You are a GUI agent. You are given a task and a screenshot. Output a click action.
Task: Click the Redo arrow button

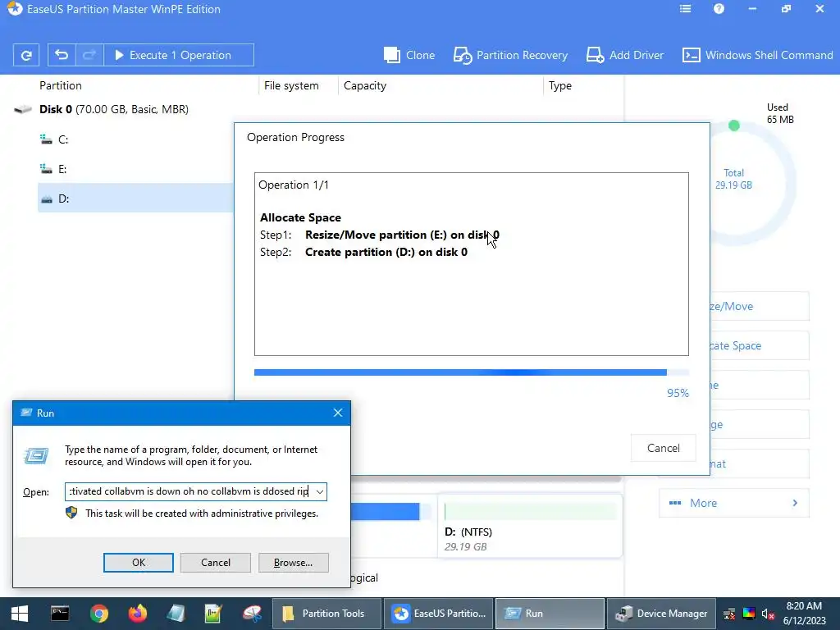pos(89,55)
